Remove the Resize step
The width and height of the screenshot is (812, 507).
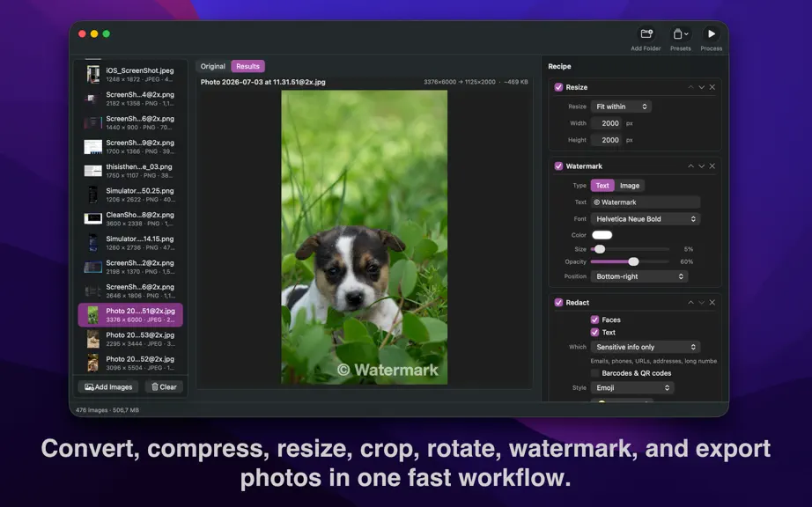click(x=712, y=87)
